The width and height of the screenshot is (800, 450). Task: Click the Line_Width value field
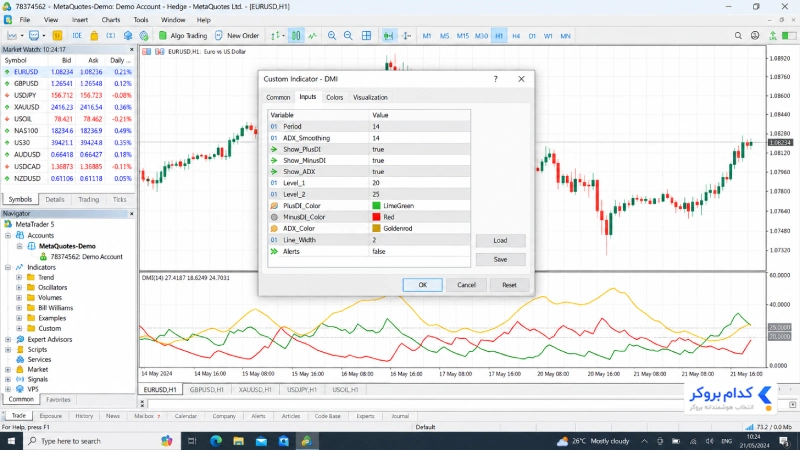419,240
